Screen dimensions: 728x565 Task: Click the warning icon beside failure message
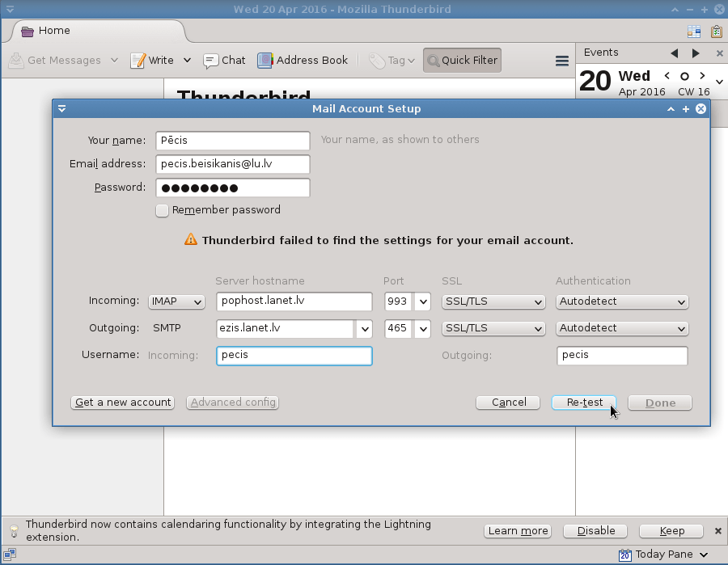(191, 239)
